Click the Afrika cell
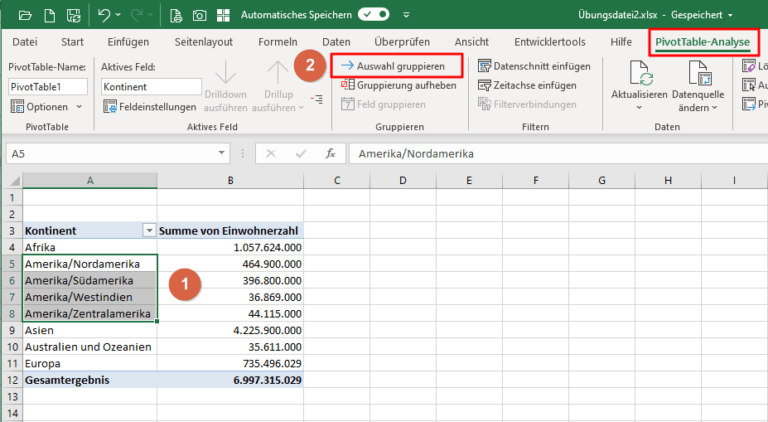Image resolution: width=768 pixels, height=422 pixels. [90, 247]
